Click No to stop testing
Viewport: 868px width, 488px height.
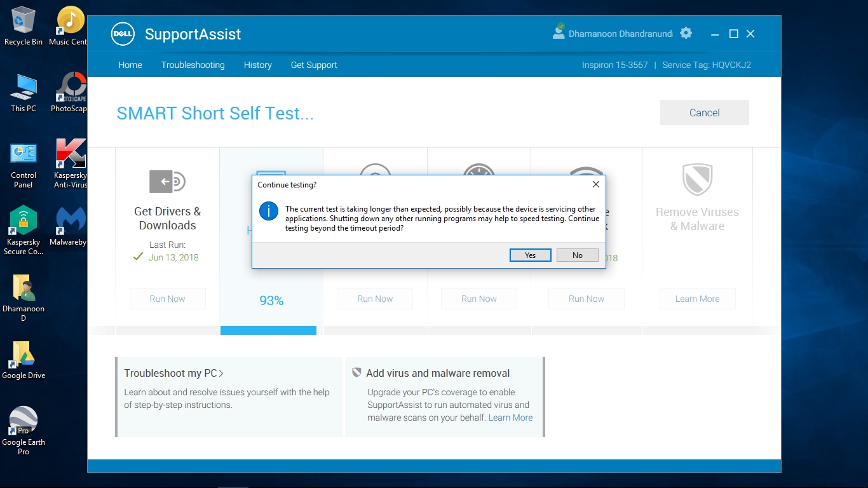click(x=578, y=255)
